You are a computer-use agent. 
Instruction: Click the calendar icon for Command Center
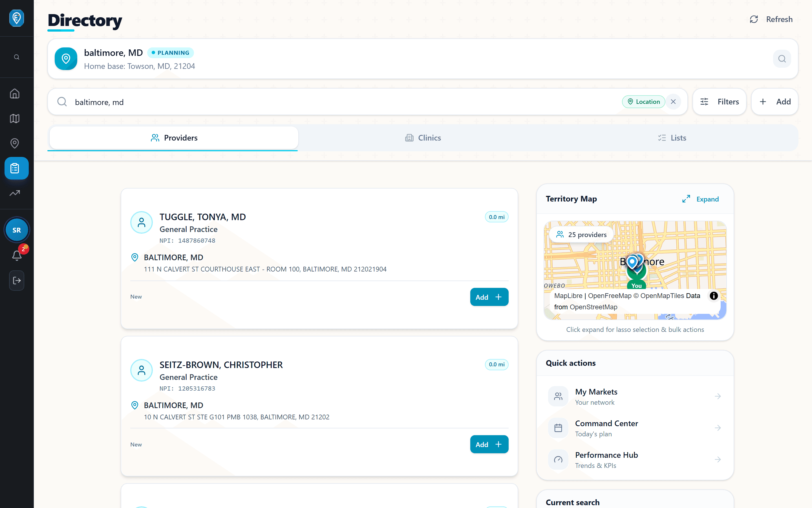point(558,428)
